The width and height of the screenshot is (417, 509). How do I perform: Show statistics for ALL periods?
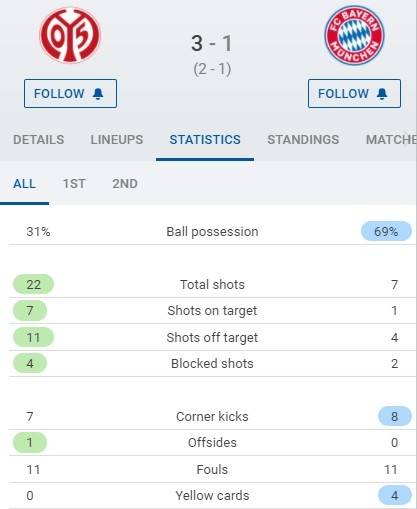coord(24,184)
